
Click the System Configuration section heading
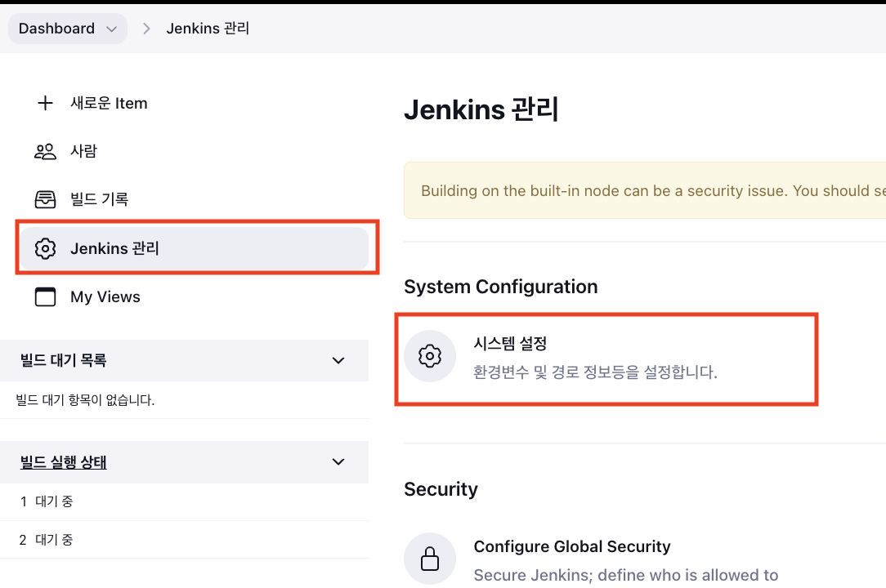pos(501,287)
